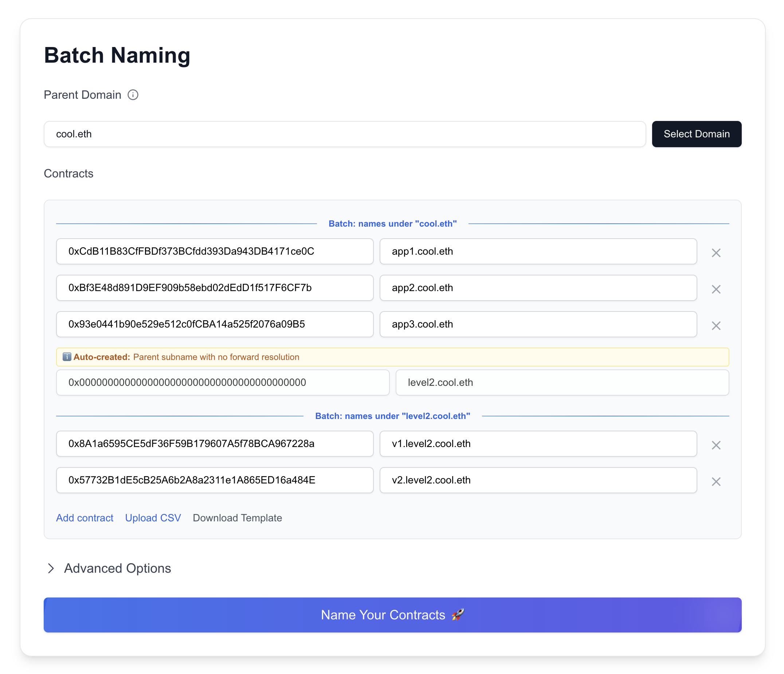Screen dimensions: 784x674
Task: Click the Batch: names under cool.eth label
Action: click(392, 224)
